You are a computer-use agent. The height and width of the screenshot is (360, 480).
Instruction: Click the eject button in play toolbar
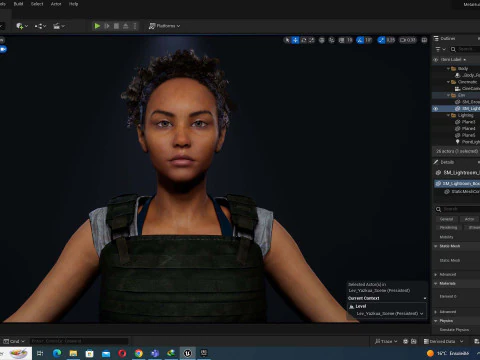click(126, 26)
